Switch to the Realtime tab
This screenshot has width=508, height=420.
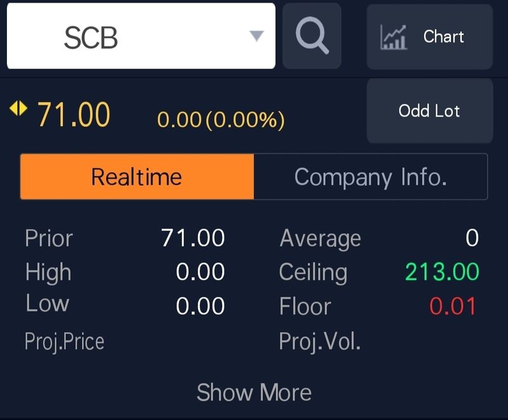pyautogui.click(x=136, y=177)
